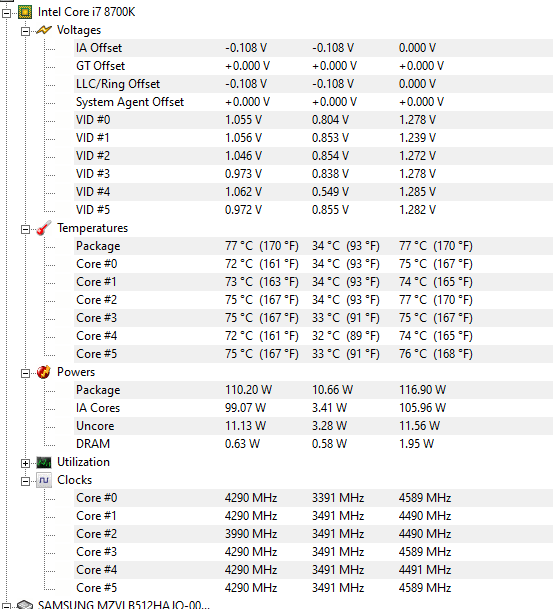
Task: Click the Temperatures thermometer icon
Action: 43,228
